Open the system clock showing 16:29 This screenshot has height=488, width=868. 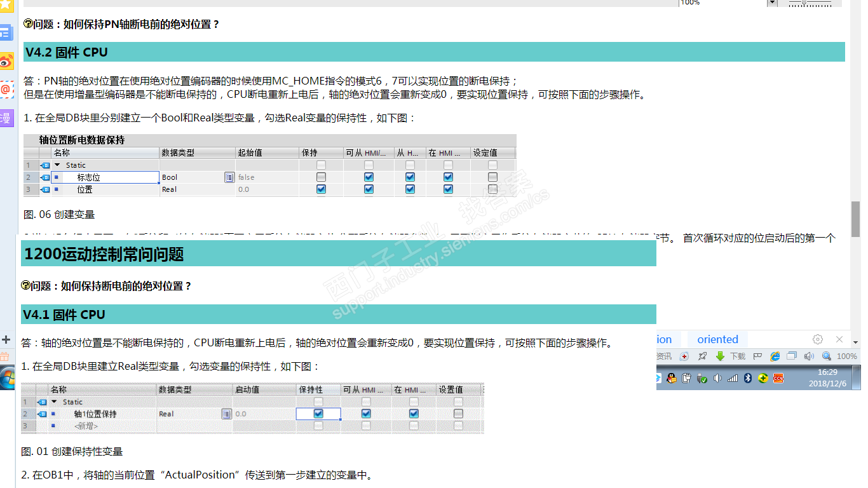pos(827,378)
